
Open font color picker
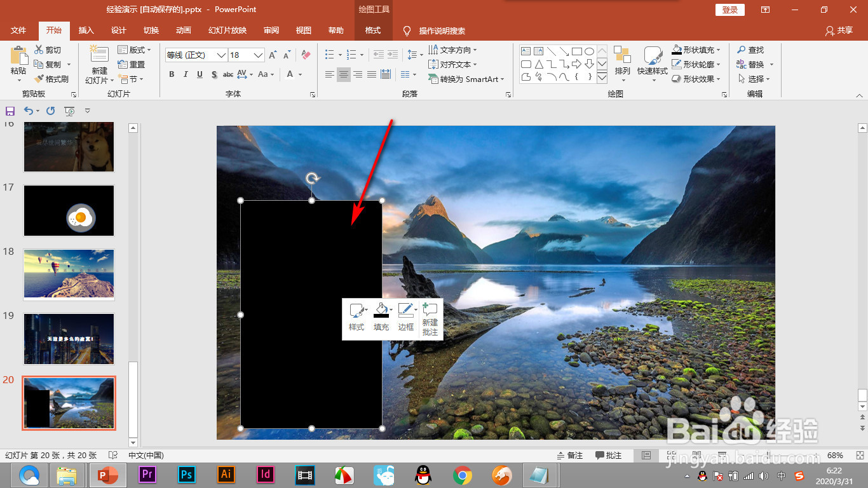click(290, 74)
